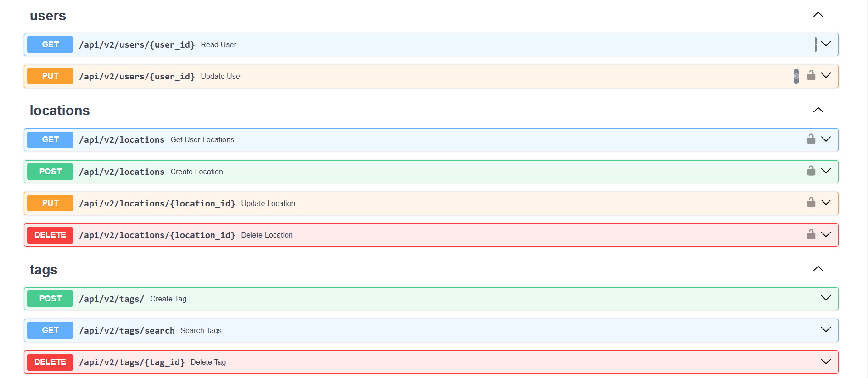
Task: Click the /api/v2/tags/search path
Action: 127,331
